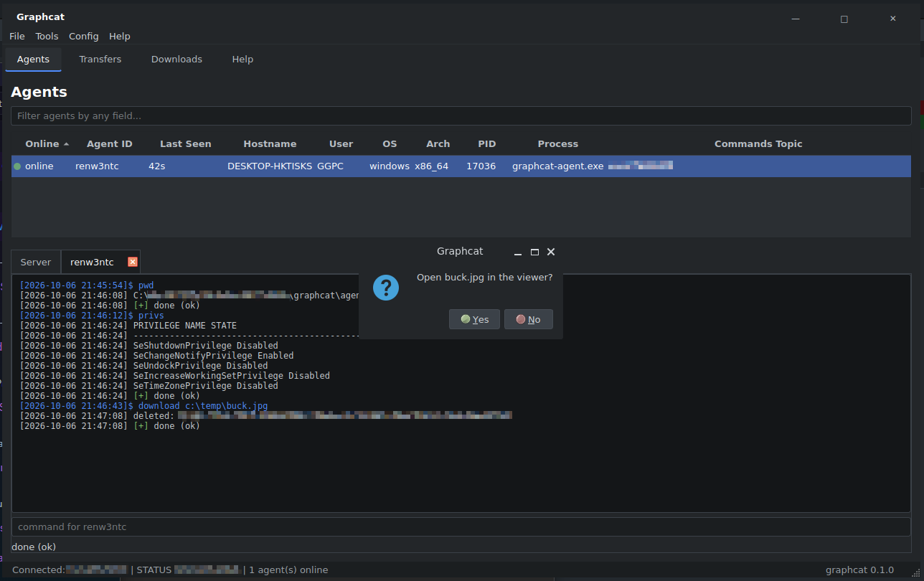Click the question mark icon in dialog
924x581 pixels.
[x=386, y=288]
